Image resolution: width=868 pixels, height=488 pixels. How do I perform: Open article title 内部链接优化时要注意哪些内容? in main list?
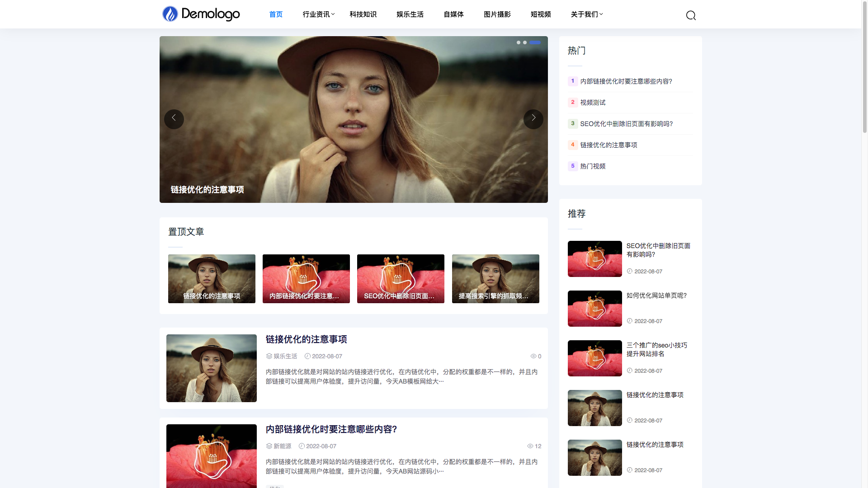point(331,429)
